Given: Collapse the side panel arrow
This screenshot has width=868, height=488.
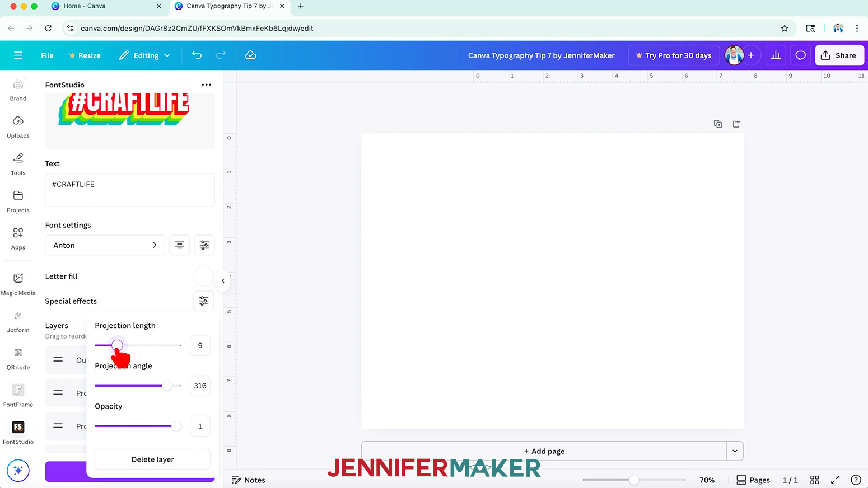Looking at the screenshot, I should point(223,281).
